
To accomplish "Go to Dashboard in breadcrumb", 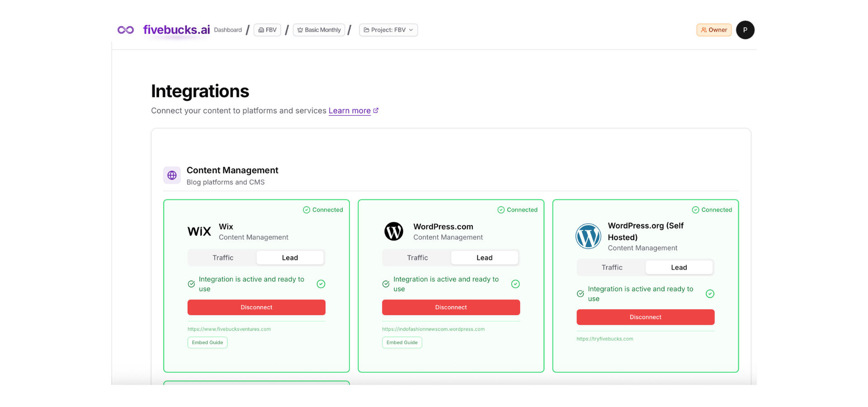I will point(228,30).
